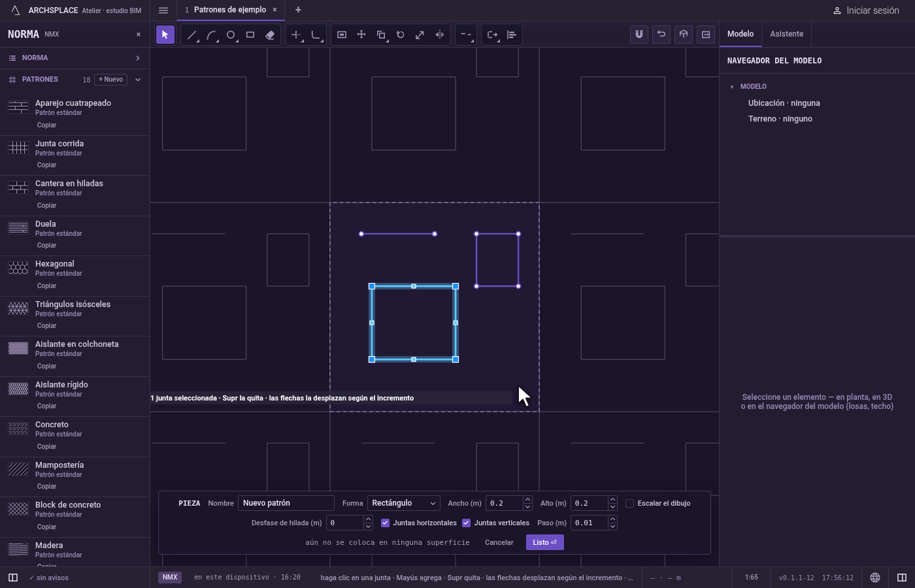915x588 pixels.
Task: Pick the line drawing tool
Action: [191, 35]
